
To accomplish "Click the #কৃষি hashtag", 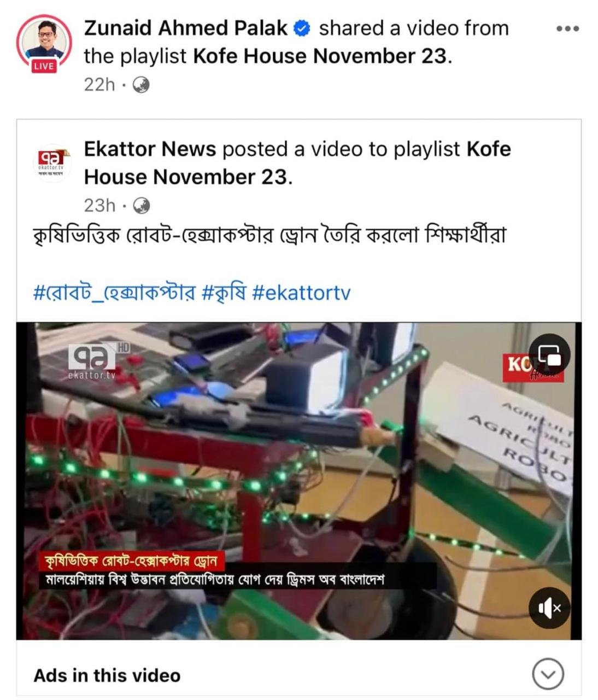I will [225, 293].
